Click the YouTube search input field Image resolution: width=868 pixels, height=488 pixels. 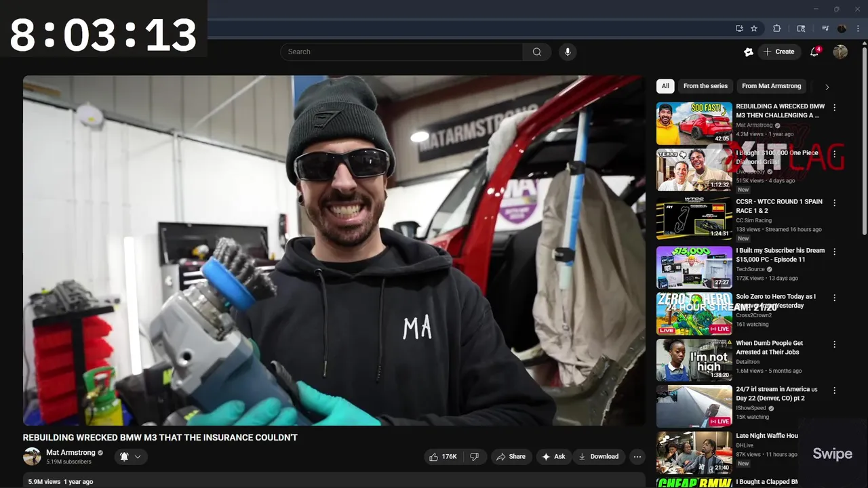tap(401, 52)
